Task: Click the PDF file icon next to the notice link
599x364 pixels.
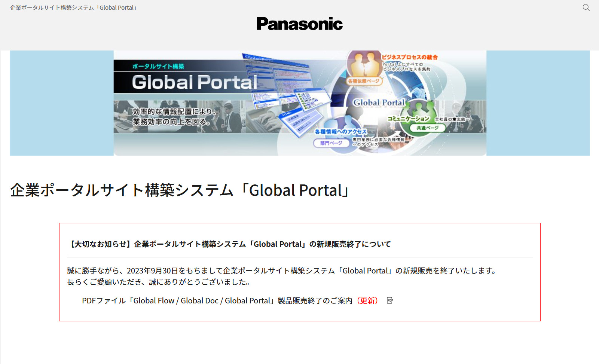Action: point(389,300)
